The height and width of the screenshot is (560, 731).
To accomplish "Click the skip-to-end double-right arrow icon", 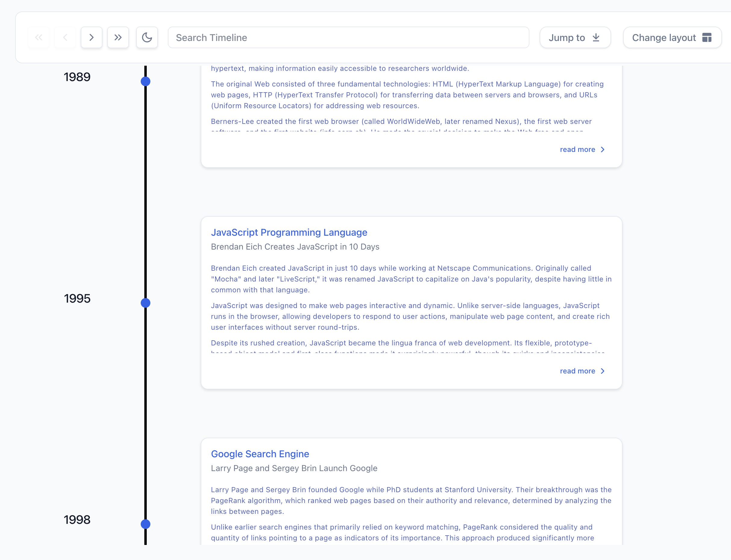I will tap(118, 37).
